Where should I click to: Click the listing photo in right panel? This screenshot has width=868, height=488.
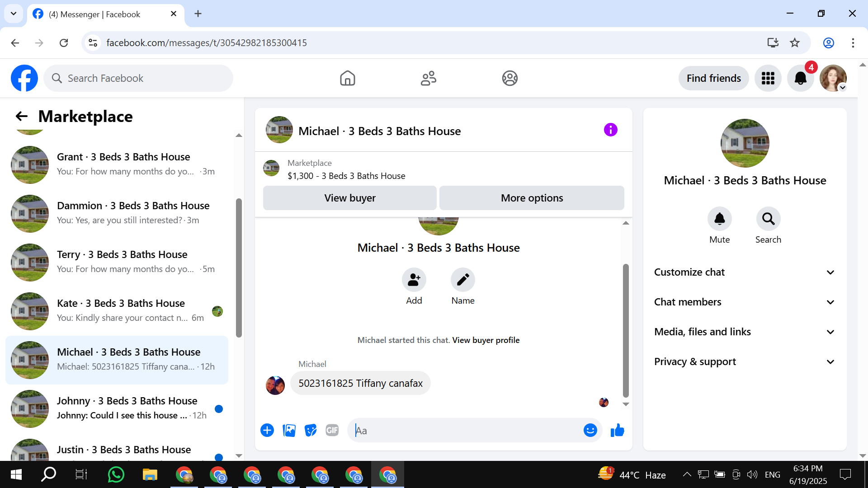(745, 143)
